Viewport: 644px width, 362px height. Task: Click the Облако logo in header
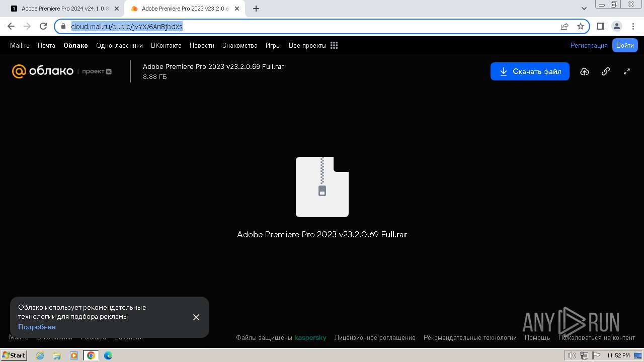43,71
